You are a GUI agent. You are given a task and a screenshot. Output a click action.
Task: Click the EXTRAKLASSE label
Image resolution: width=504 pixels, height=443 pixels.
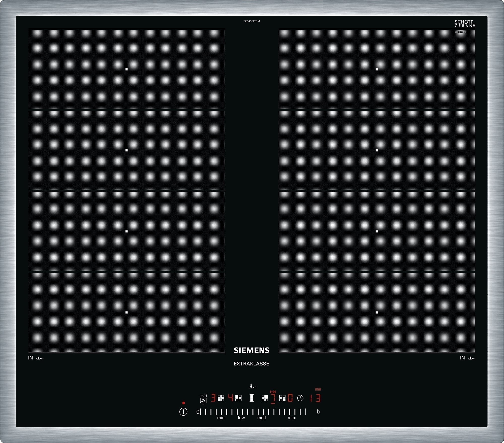click(x=251, y=364)
